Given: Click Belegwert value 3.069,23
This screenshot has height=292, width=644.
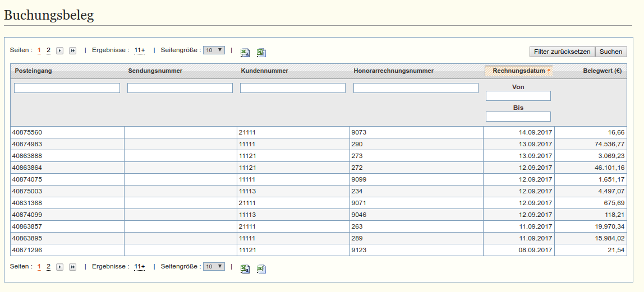Looking at the screenshot, I should [x=611, y=156].
